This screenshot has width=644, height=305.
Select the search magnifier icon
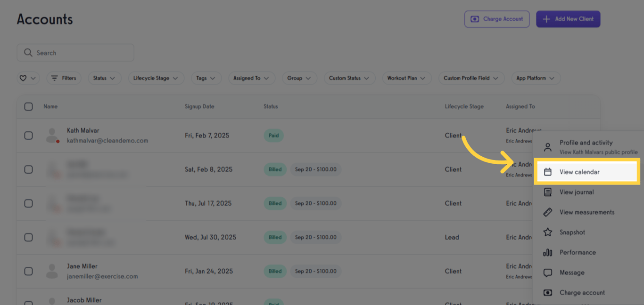point(28,52)
